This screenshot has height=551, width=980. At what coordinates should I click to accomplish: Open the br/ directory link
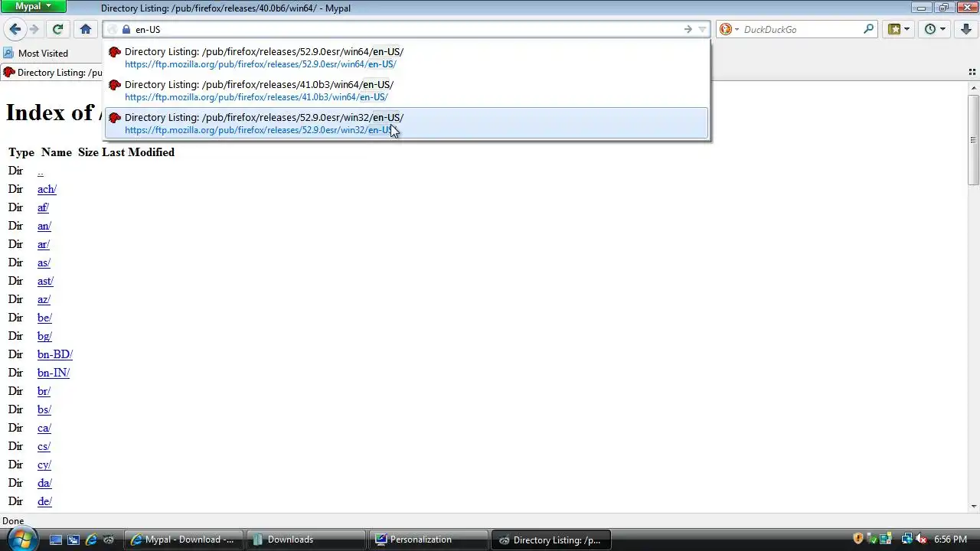(x=44, y=391)
